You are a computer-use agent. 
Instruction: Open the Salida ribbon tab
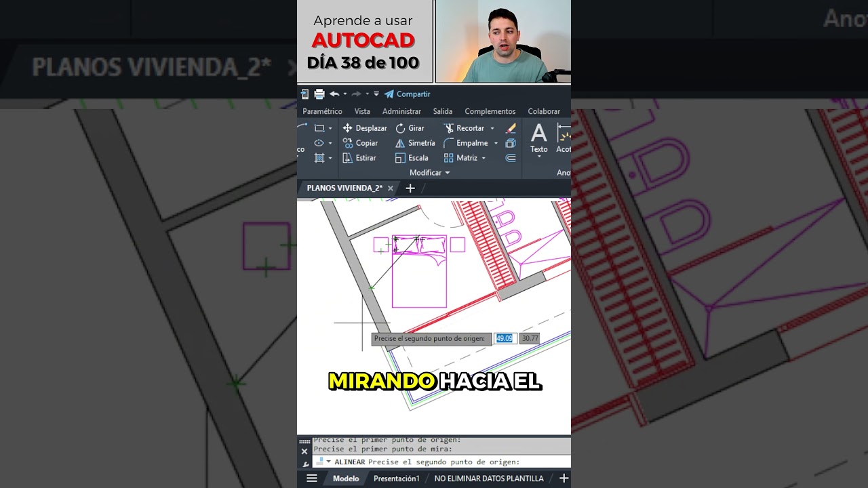[443, 111]
